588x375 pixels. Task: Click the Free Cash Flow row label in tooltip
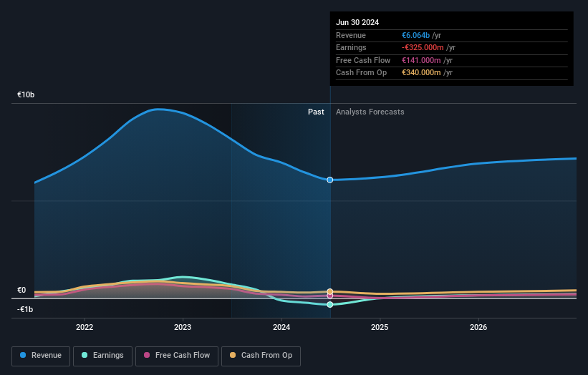[363, 60]
